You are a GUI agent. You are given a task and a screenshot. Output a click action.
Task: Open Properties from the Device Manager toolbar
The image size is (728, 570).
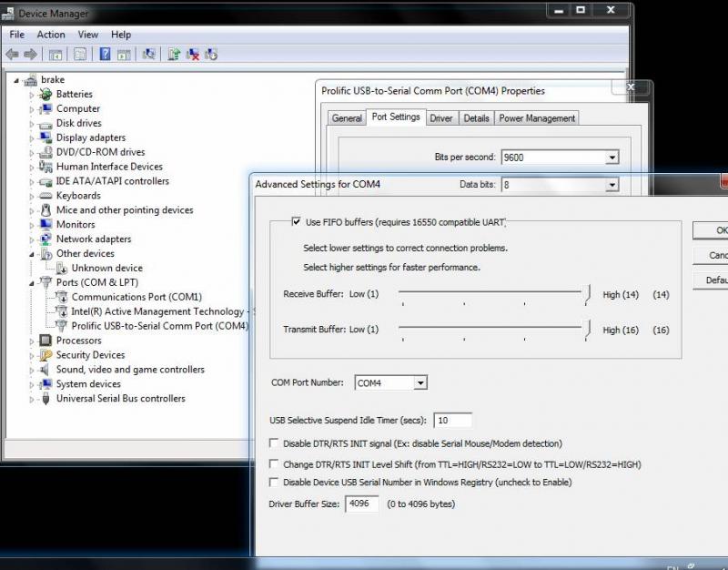click(79, 55)
